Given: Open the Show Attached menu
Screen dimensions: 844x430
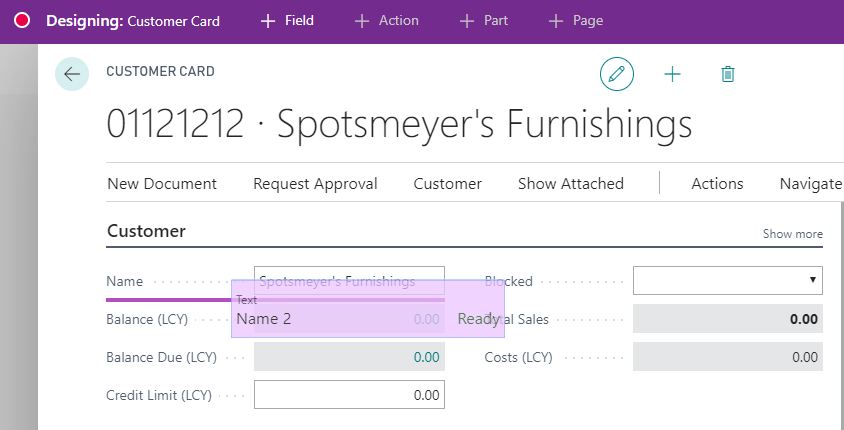Looking at the screenshot, I should pyautogui.click(x=571, y=184).
